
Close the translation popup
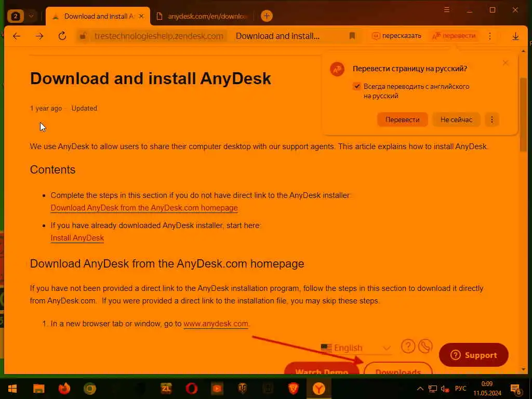[x=506, y=63]
